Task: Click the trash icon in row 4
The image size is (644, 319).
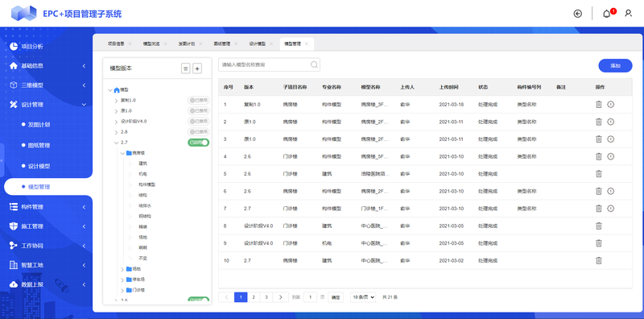Action: pyautogui.click(x=599, y=156)
